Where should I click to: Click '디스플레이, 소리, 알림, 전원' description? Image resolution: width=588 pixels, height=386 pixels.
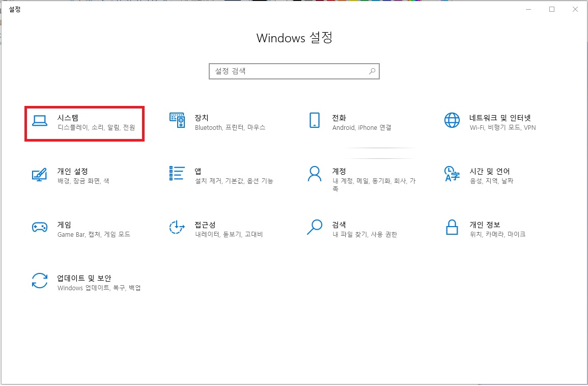click(96, 127)
